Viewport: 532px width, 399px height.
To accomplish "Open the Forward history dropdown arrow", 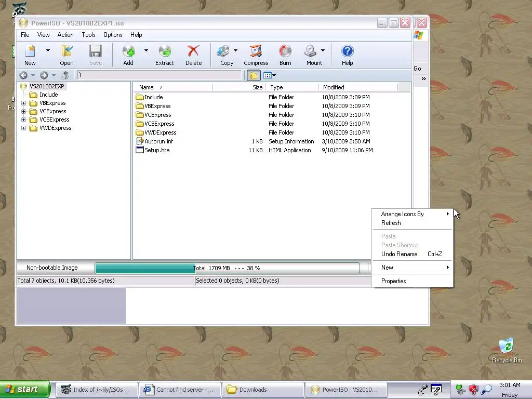I will pos(54,75).
